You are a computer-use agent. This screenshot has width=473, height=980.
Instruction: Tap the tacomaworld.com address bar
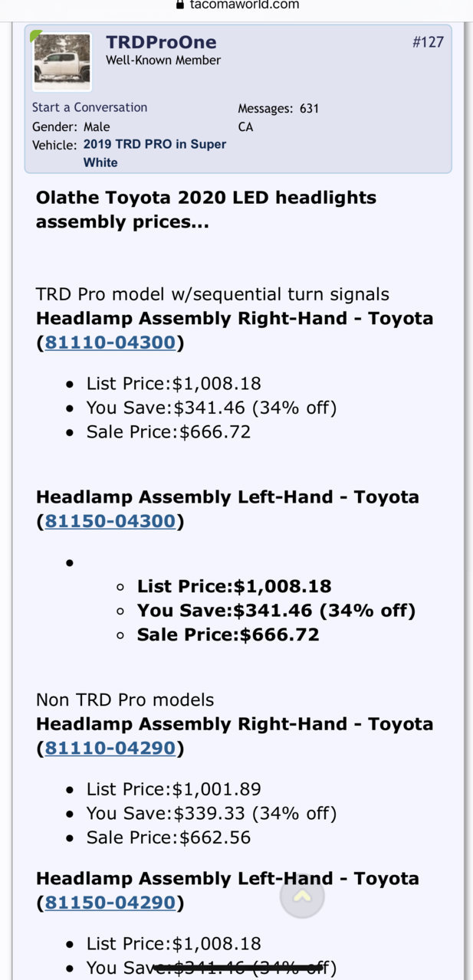coord(236,5)
